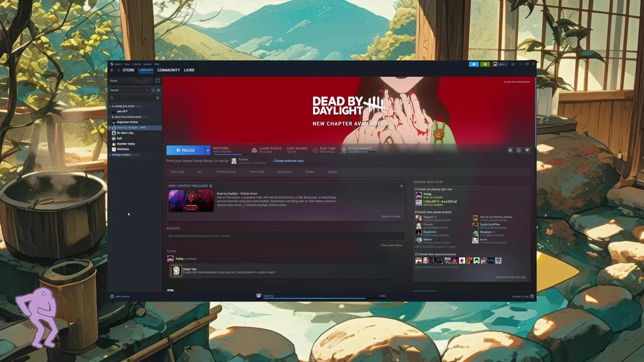Image resolution: width=644 pixels, height=362 pixels.
Task: Open advanced library filter options
Action: tap(157, 98)
